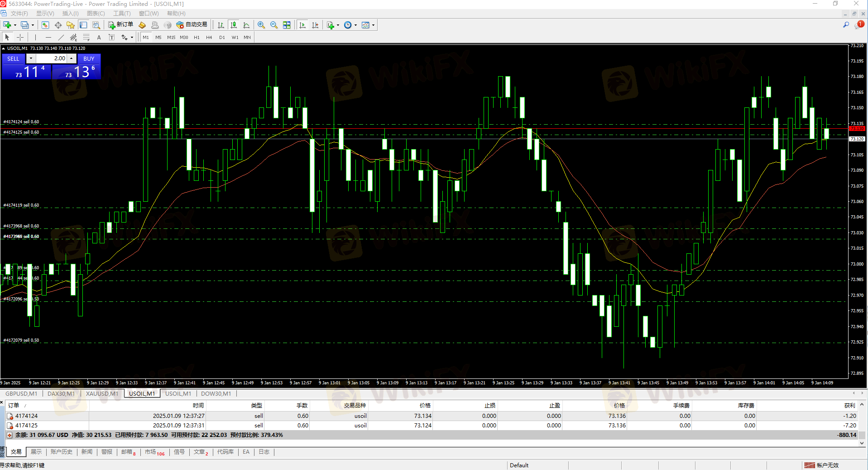Click the 2.00 volume input field
Image resolution: width=868 pixels, height=470 pixels.
pos(51,58)
